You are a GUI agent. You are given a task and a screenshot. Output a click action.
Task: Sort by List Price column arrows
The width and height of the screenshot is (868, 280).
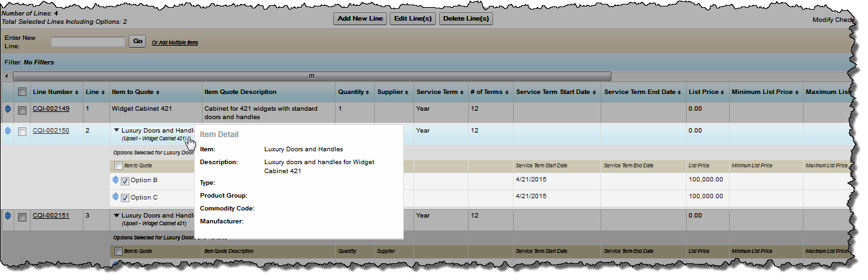click(x=721, y=93)
